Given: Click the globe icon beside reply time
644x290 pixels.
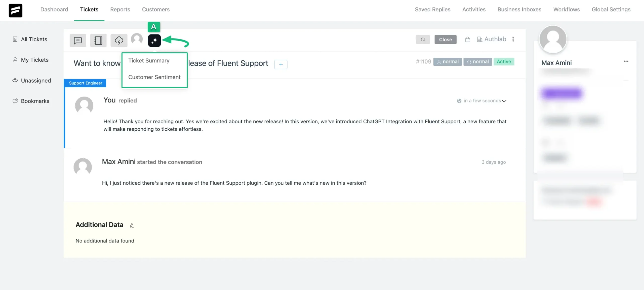Looking at the screenshot, I should tap(459, 101).
